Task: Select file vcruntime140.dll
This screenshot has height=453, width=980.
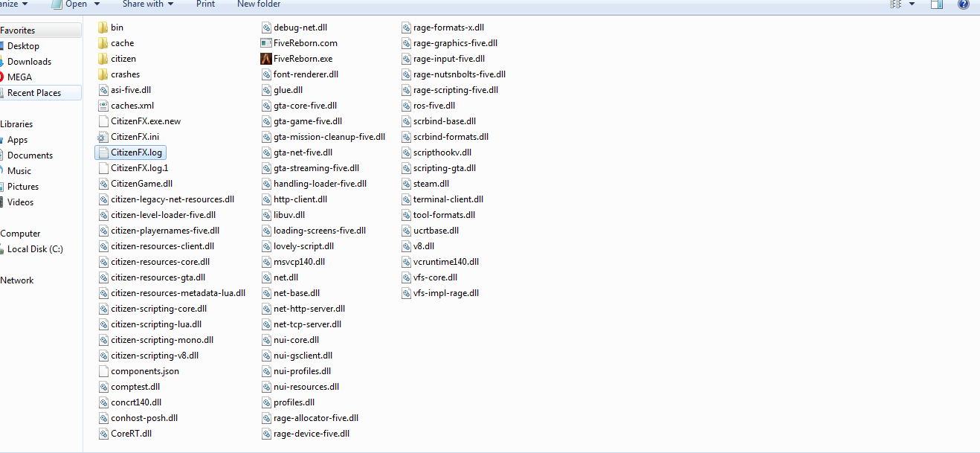Action: 446,262
